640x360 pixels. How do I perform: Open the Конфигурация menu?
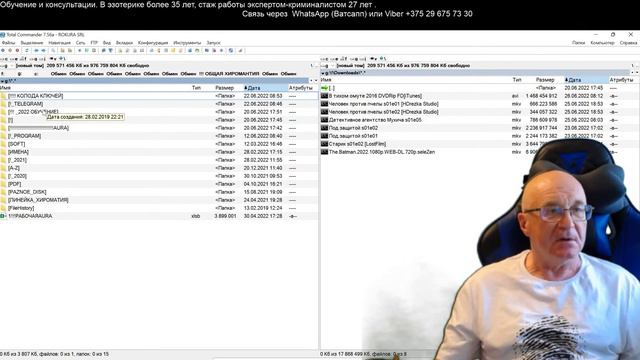(x=153, y=42)
